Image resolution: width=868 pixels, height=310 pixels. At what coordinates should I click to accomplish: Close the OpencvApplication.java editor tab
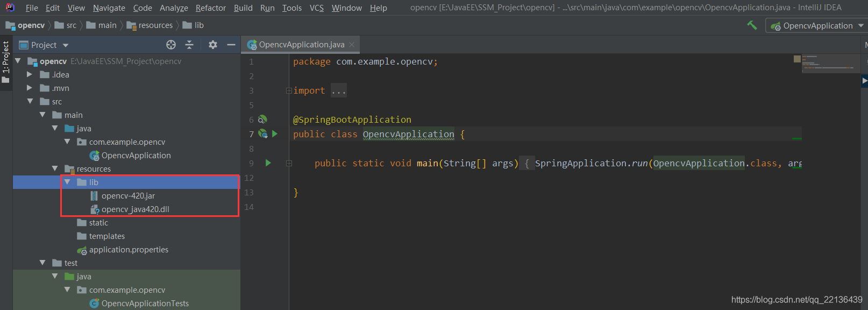352,45
